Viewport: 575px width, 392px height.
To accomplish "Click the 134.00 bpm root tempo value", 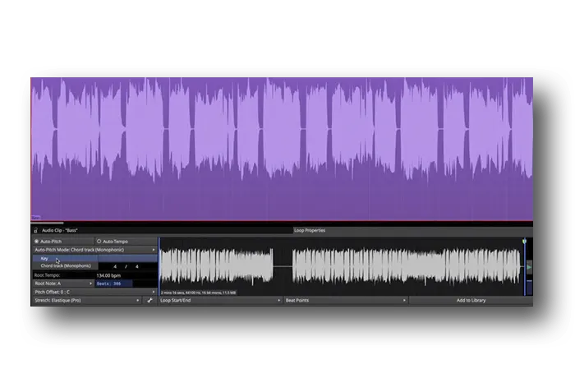I will (108, 275).
